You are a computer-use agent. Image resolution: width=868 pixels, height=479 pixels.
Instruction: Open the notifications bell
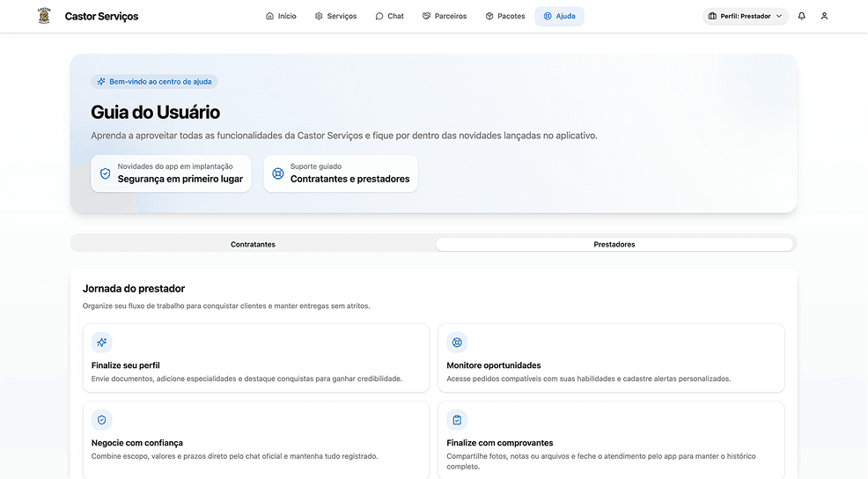pyautogui.click(x=802, y=16)
